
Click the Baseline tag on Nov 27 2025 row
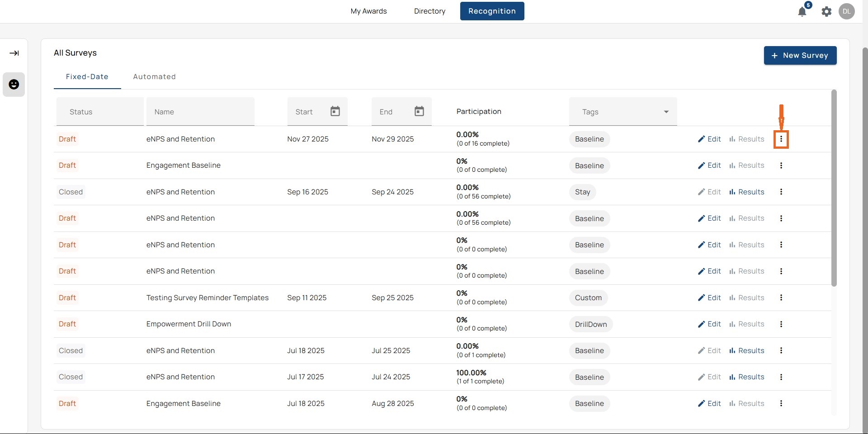pyautogui.click(x=589, y=139)
